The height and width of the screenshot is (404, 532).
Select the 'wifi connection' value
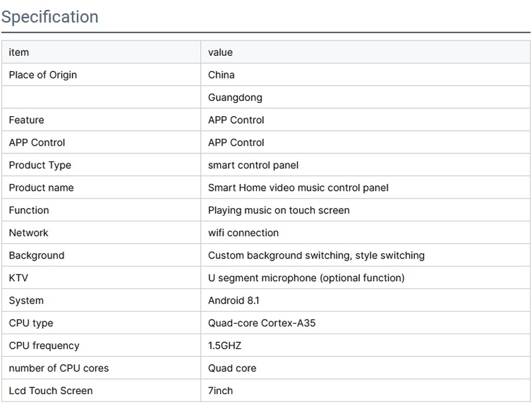pyautogui.click(x=243, y=233)
